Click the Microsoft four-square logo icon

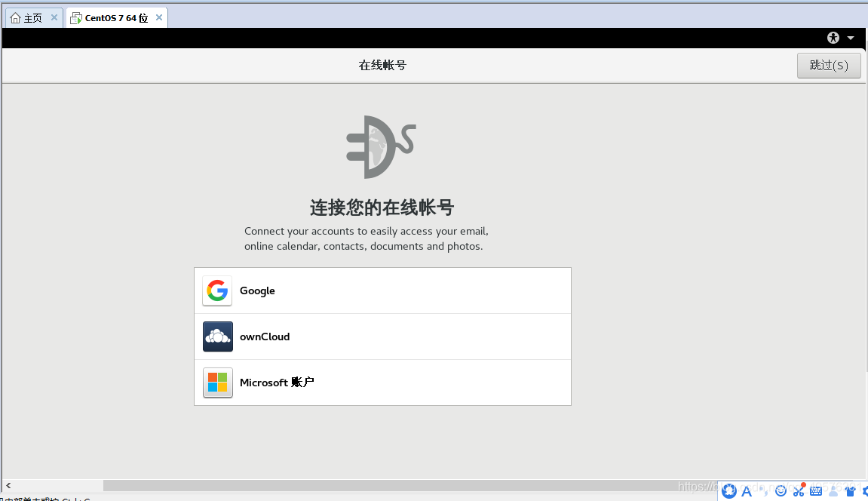point(217,383)
